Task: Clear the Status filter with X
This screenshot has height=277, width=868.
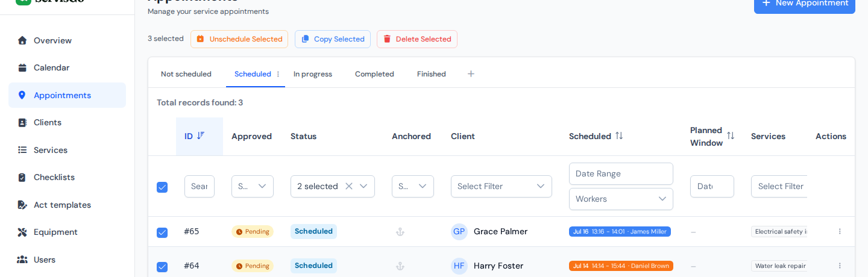Action: tap(348, 186)
